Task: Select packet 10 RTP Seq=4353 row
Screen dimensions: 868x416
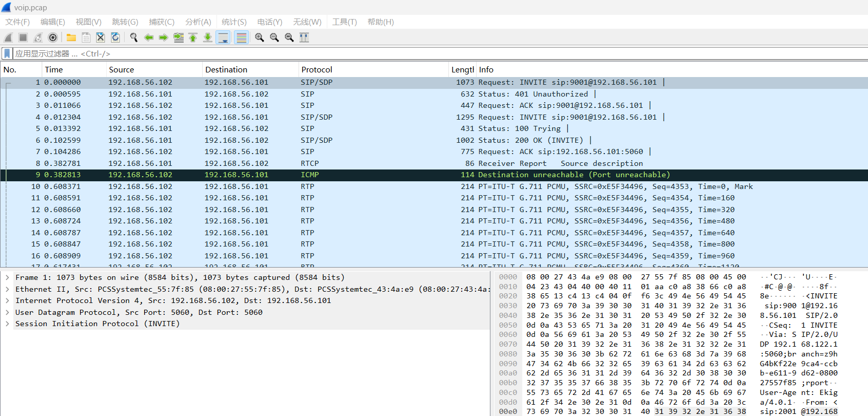Action: pos(434,186)
